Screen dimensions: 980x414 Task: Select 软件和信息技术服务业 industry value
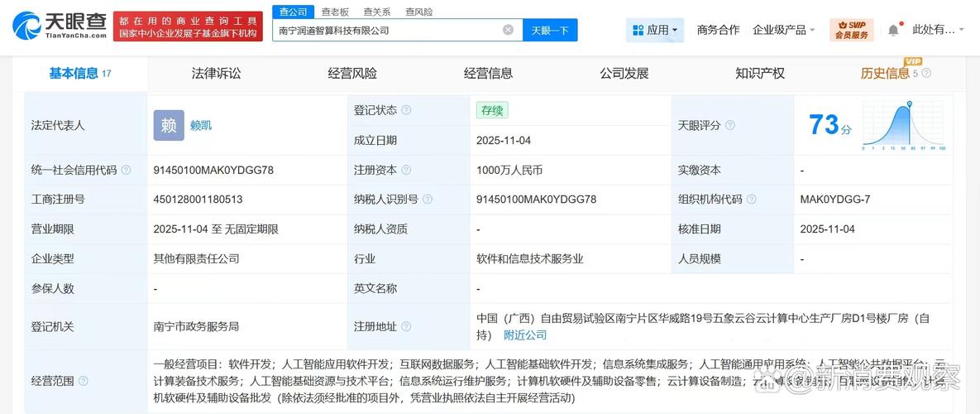click(x=530, y=258)
